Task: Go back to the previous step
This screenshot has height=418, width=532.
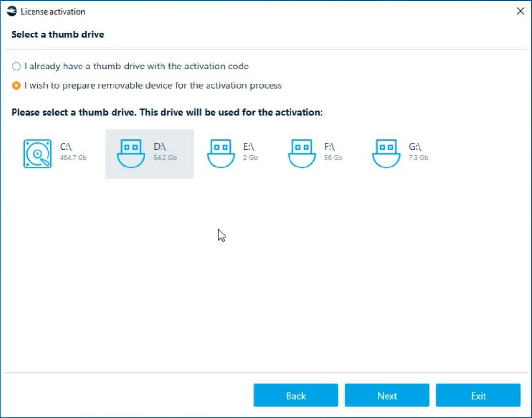Action: tap(295, 395)
